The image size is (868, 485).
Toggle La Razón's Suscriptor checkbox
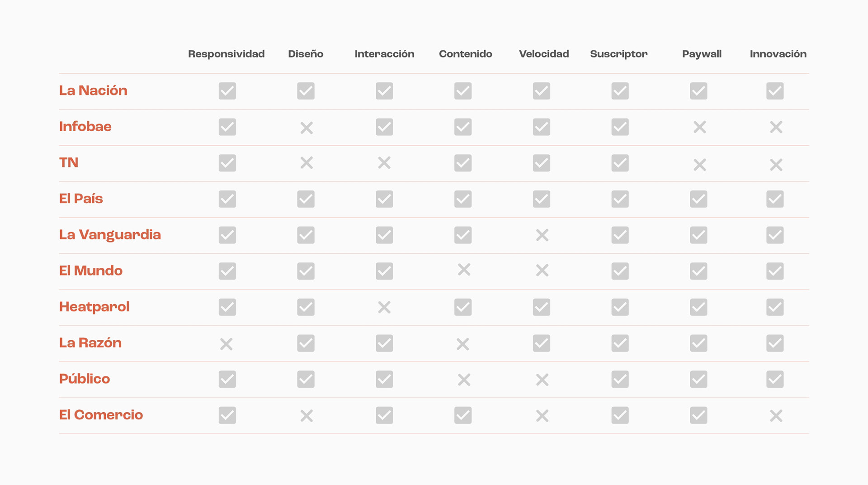coord(620,343)
